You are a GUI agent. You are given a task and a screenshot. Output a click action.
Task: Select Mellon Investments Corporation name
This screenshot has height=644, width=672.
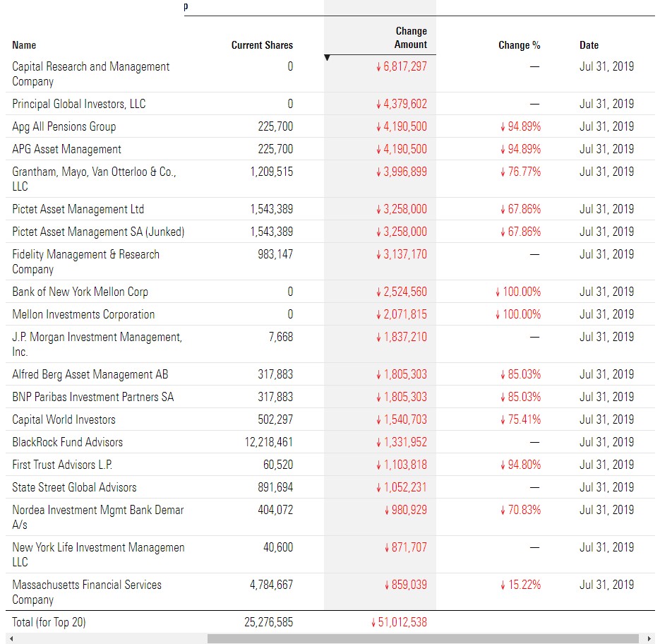83,314
